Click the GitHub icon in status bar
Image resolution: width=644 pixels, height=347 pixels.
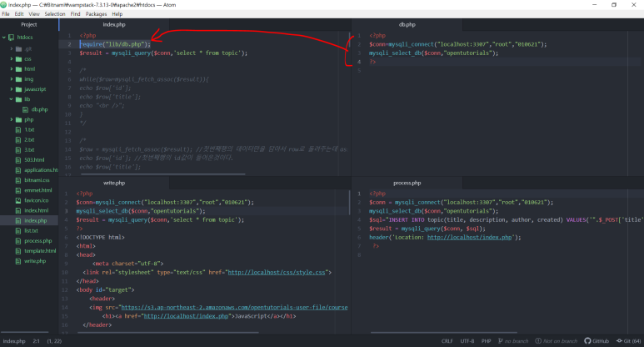[x=587, y=341]
